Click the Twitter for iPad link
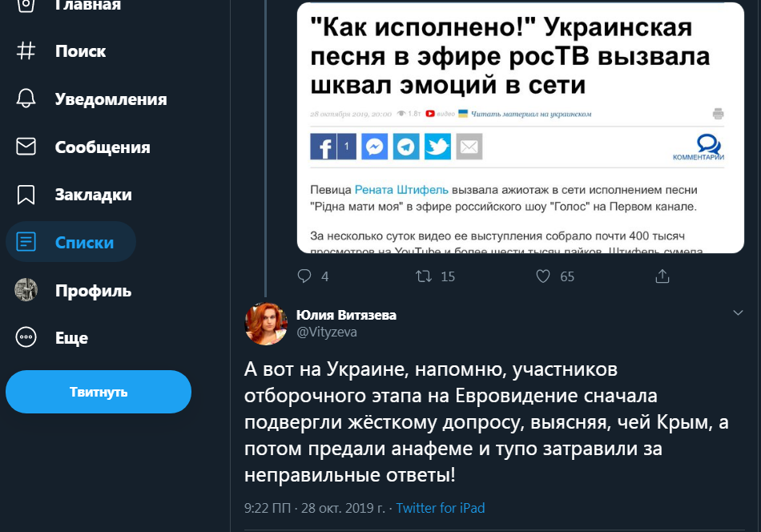Screen dimensions: 761x532 [441, 508]
